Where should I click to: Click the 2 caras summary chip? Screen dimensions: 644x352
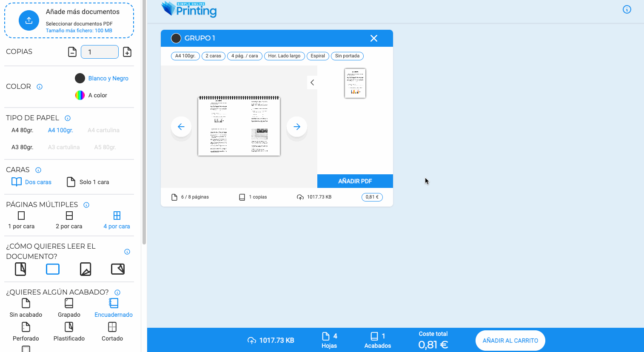coord(214,56)
